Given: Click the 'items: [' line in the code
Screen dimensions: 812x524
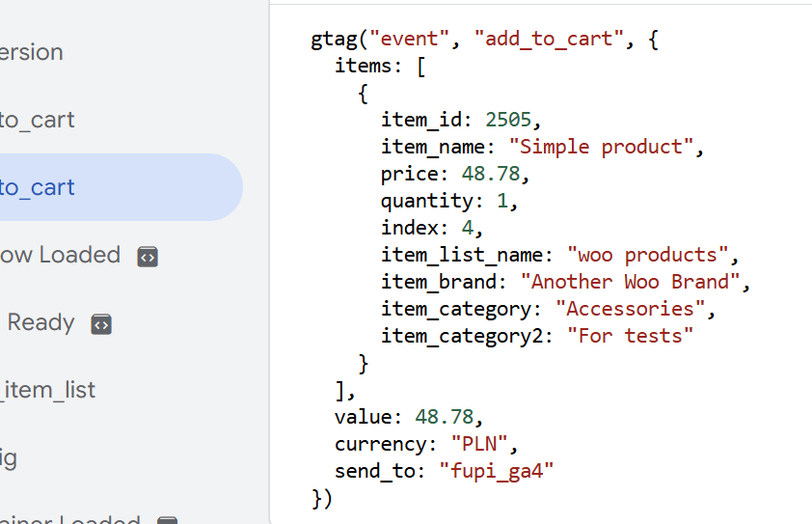Looking at the screenshot, I should pyautogui.click(x=380, y=66).
